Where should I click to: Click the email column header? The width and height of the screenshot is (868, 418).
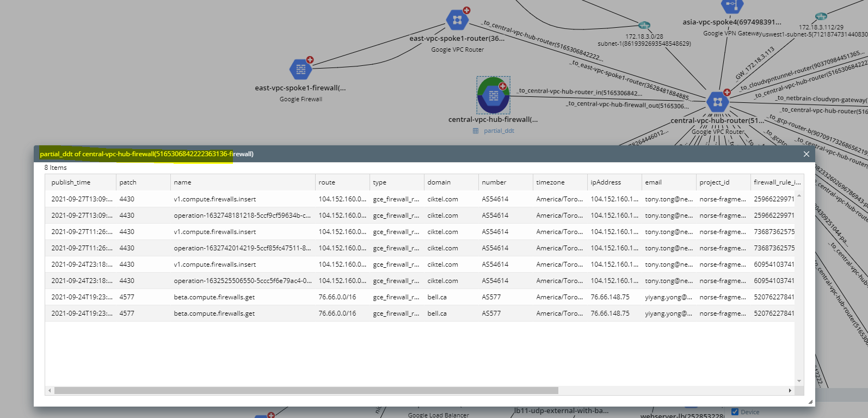click(669, 182)
